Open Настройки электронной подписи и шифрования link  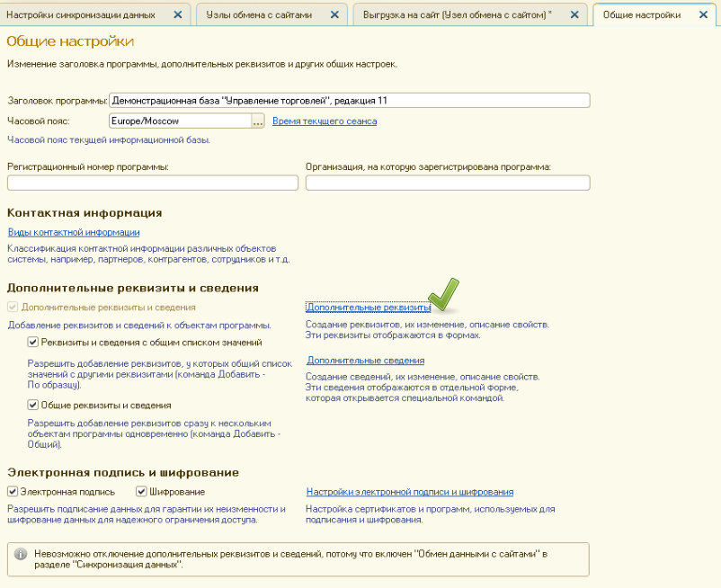[409, 492]
